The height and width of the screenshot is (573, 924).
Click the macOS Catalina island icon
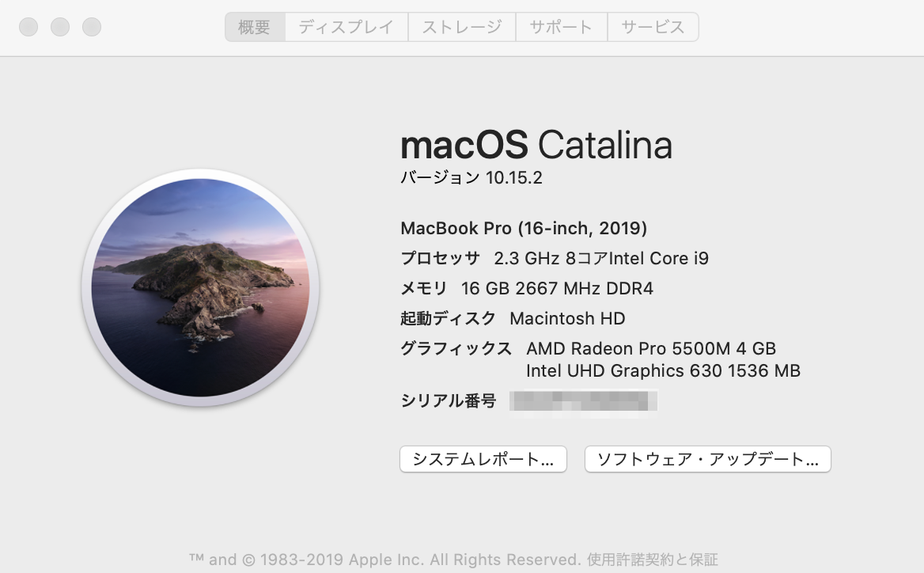click(x=200, y=287)
